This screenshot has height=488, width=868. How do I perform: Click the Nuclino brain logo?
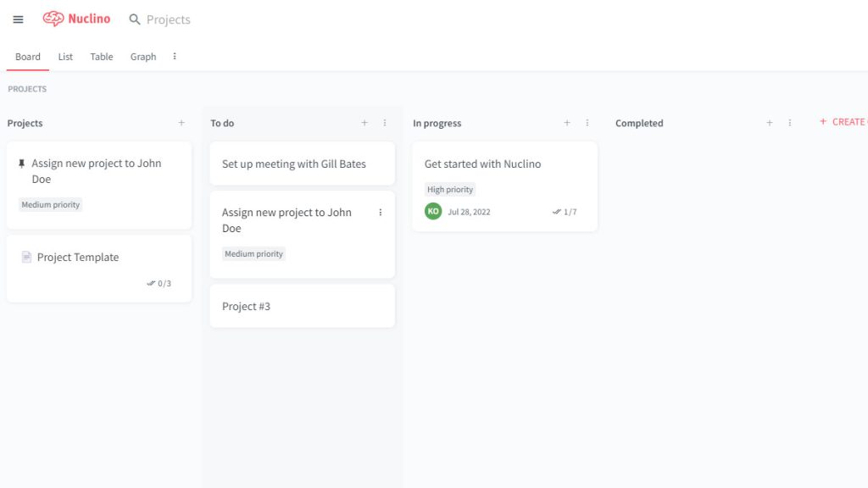pyautogui.click(x=53, y=19)
